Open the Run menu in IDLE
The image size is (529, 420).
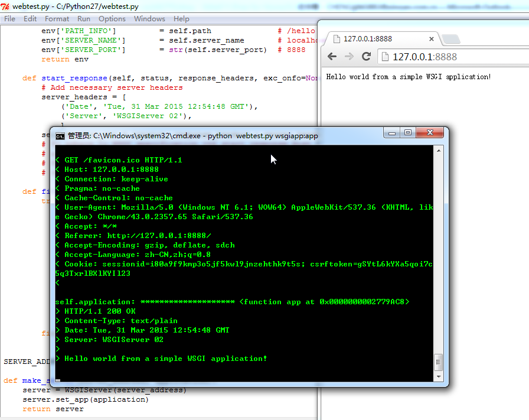pos(84,18)
